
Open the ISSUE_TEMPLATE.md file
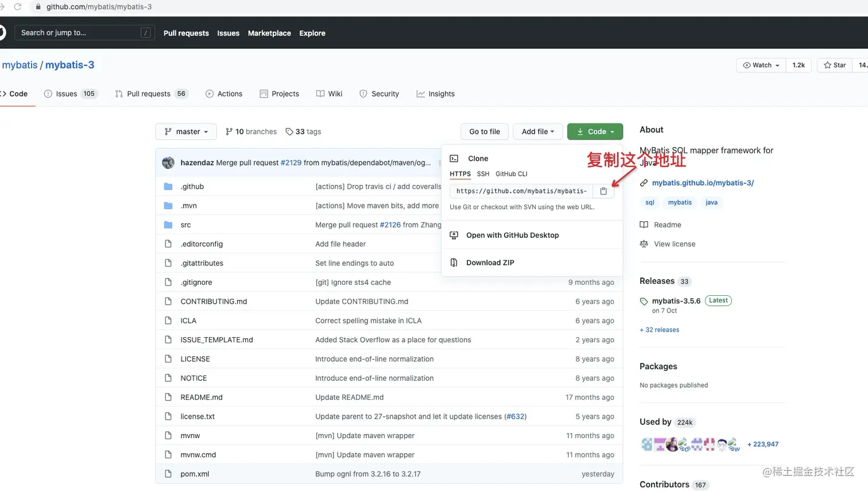[x=216, y=340]
